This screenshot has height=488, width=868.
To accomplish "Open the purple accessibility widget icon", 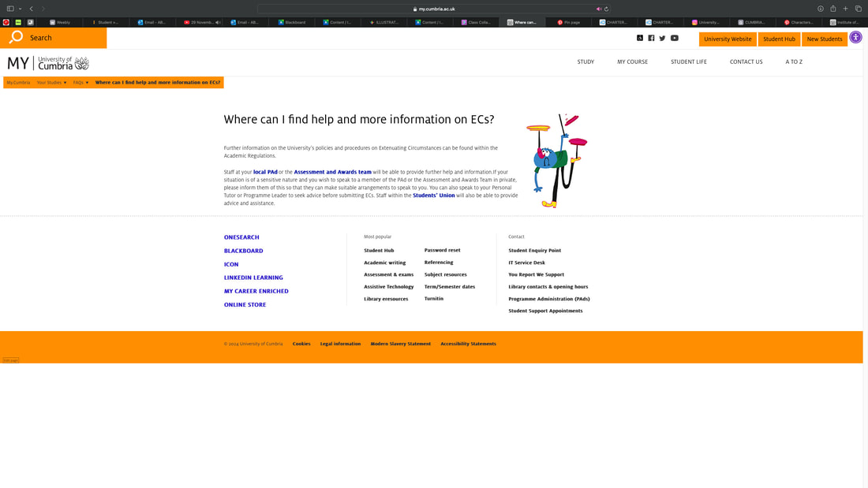I will (x=855, y=37).
